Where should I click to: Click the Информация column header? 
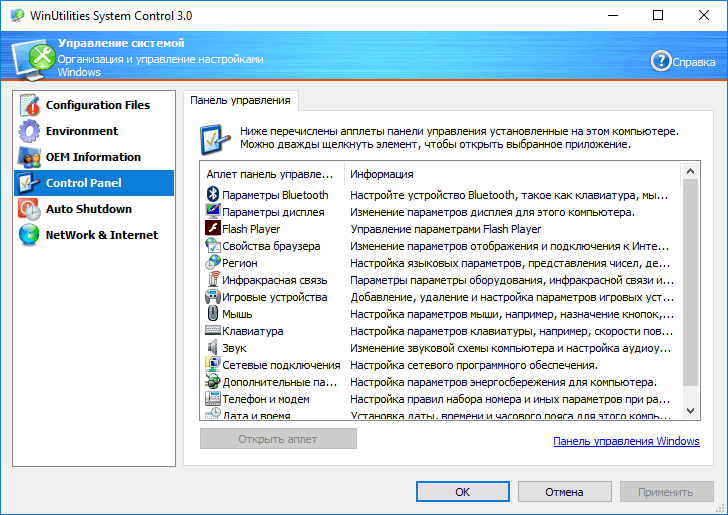pos(513,174)
